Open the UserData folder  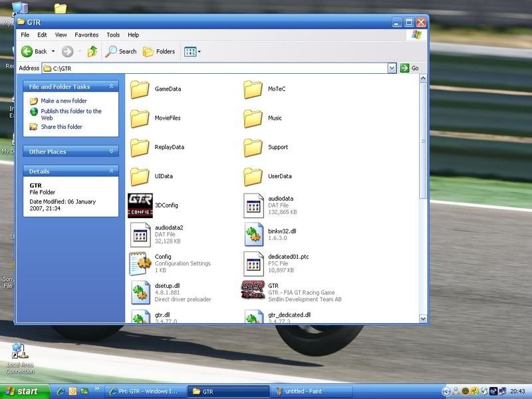pos(253,176)
